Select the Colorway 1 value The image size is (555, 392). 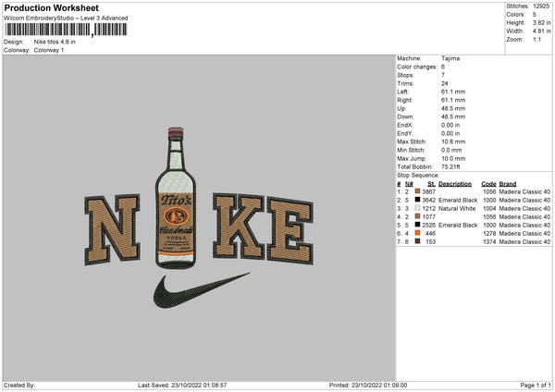tap(49, 50)
